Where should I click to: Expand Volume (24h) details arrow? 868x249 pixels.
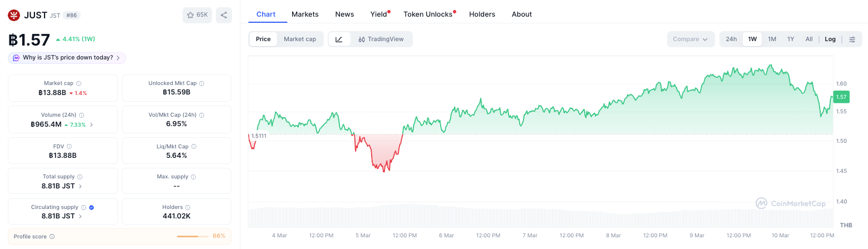click(91, 124)
